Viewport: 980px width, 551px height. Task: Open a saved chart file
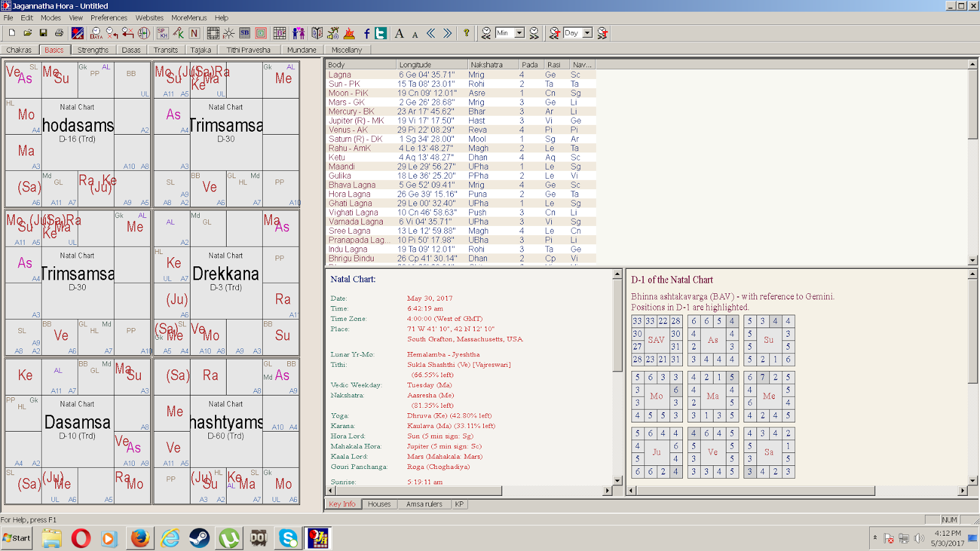(x=28, y=33)
